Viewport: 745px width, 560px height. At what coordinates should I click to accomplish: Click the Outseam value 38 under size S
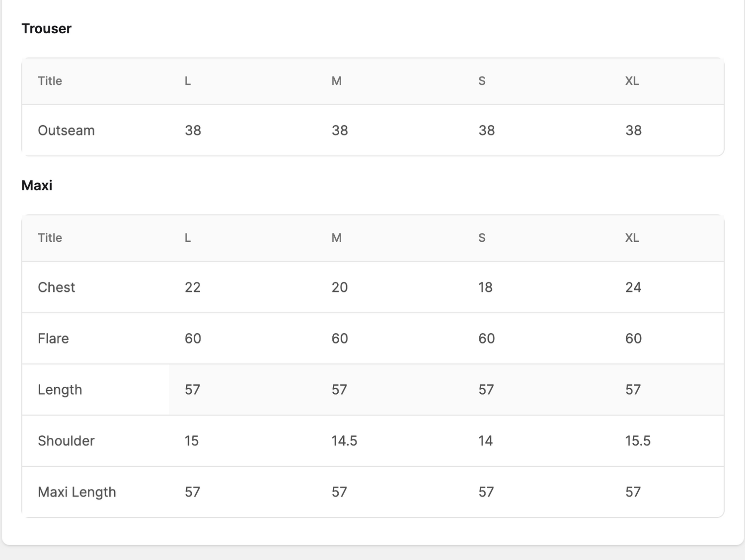[x=487, y=131]
